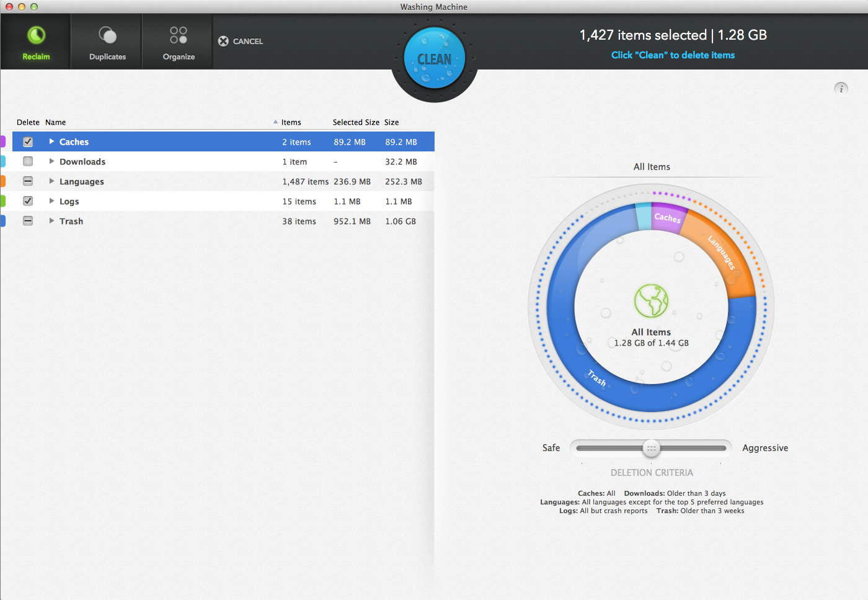Expand the Caches row

coord(51,141)
